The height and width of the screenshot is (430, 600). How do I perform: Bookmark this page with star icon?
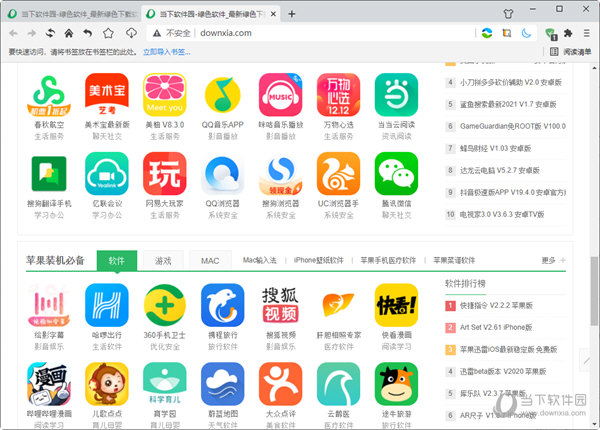coord(108,33)
